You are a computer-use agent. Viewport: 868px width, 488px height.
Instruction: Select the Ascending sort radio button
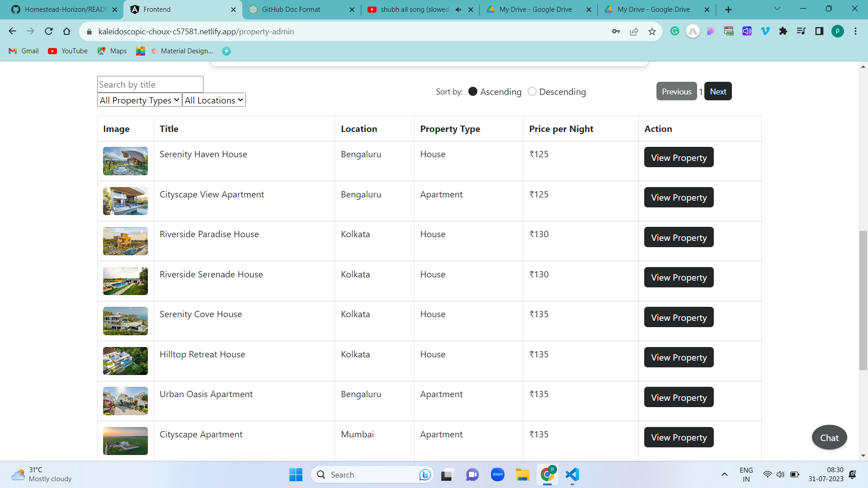(x=473, y=91)
